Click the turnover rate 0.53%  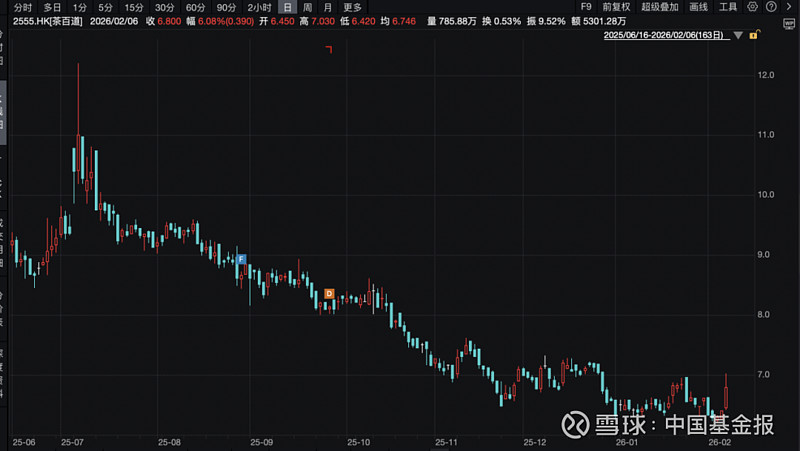coord(508,21)
